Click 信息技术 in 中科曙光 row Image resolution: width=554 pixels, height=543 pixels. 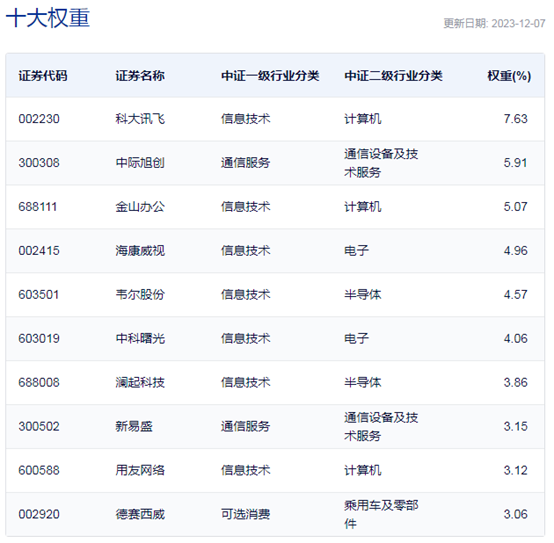[x=246, y=338]
